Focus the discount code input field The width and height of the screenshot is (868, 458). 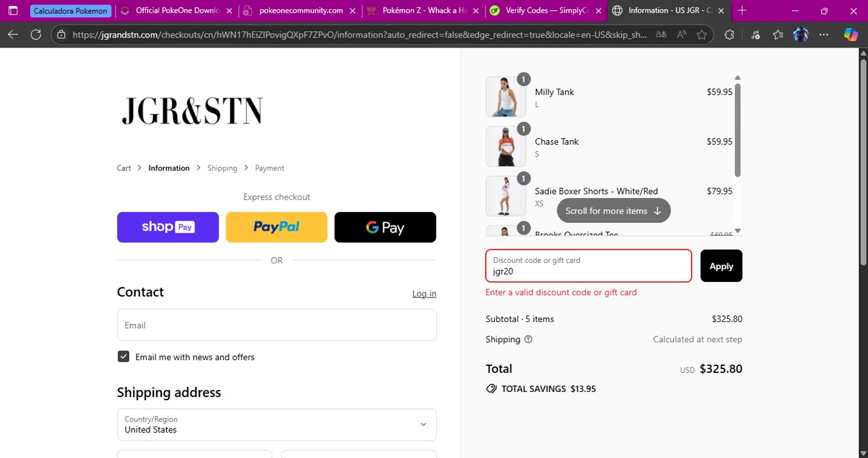point(589,266)
